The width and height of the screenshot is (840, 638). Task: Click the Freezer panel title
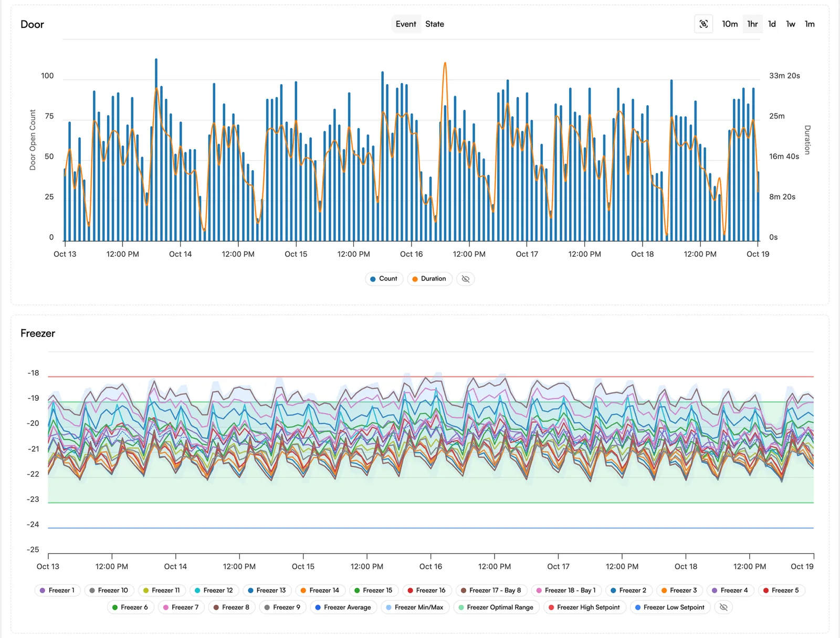[38, 333]
